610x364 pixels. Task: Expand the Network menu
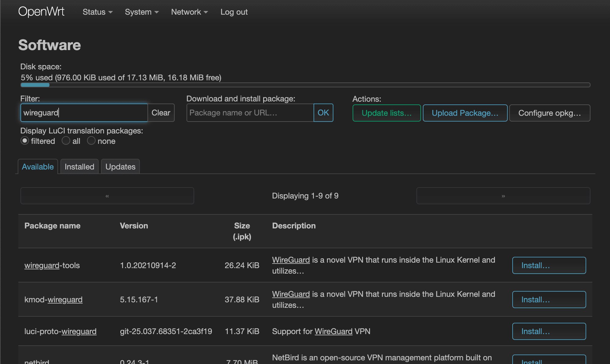click(189, 12)
